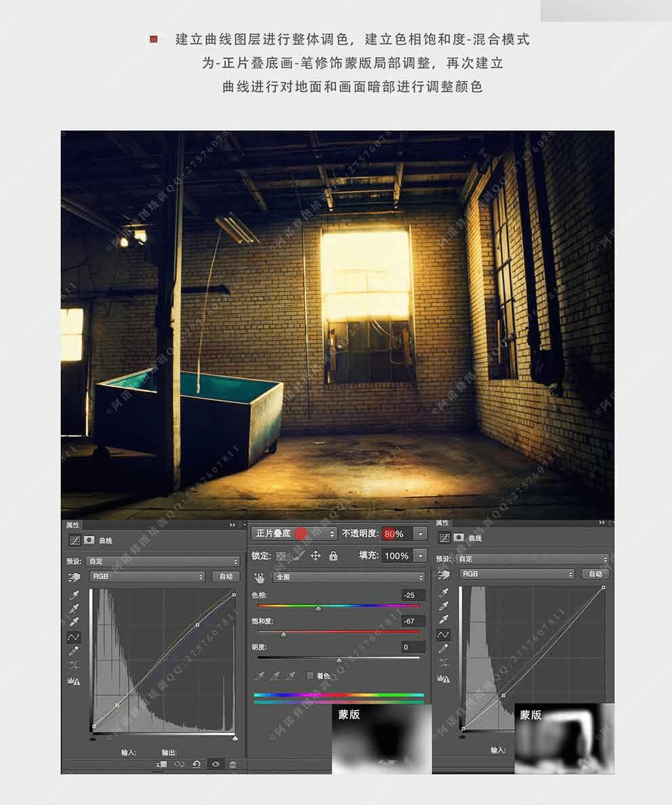The height and width of the screenshot is (805, 672).
Task: Click 自动 button in right curves panel
Action: pos(595,574)
